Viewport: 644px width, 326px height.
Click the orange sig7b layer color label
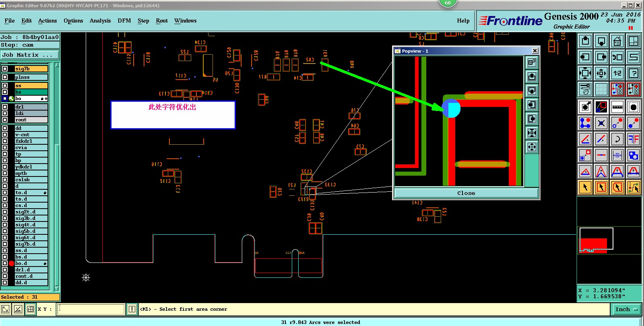pos(31,69)
